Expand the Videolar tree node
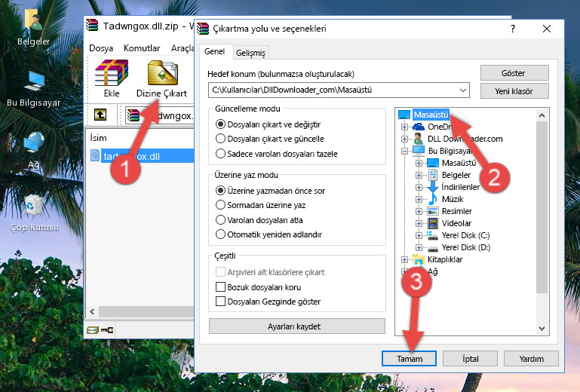 coord(419,223)
